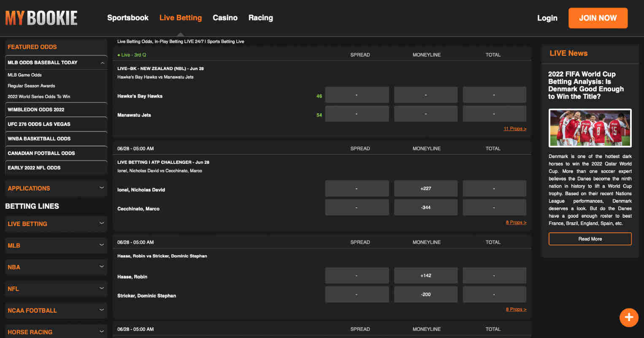
Task: Select Canadian Football Odds item
Action: 56,153
